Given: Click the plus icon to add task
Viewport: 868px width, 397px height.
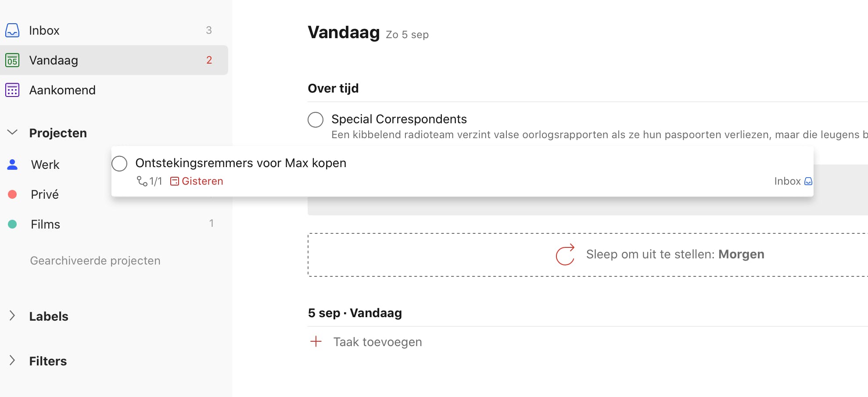Looking at the screenshot, I should pos(316,342).
